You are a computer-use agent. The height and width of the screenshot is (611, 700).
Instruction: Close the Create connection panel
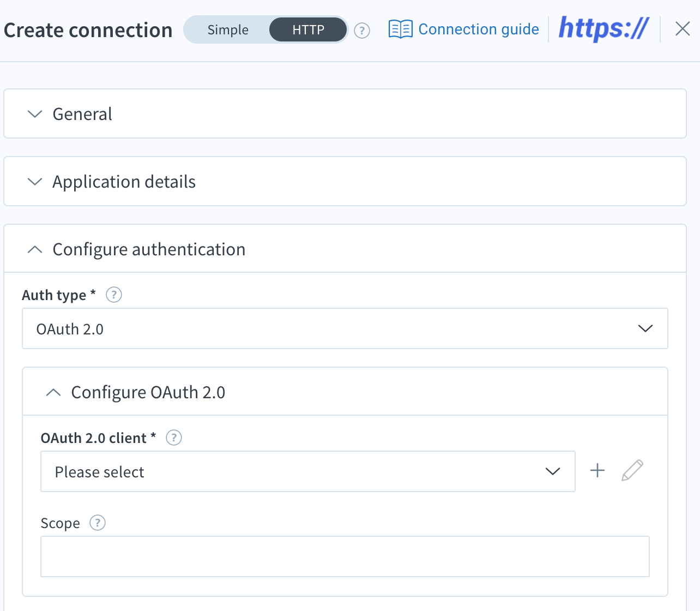(x=683, y=29)
